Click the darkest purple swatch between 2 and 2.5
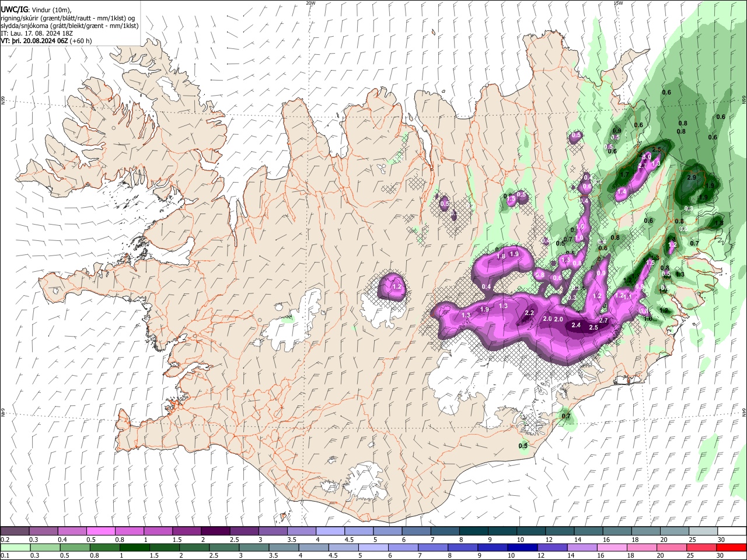The width and height of the screenshot is (747, 560). coord(215,531)
